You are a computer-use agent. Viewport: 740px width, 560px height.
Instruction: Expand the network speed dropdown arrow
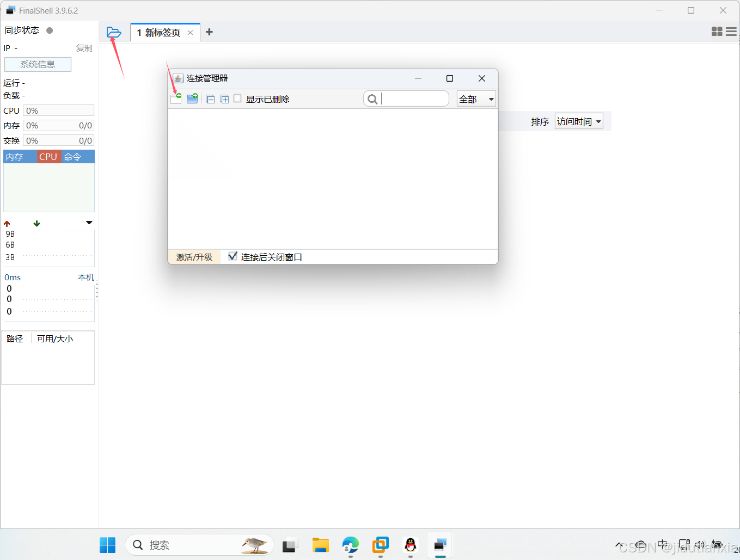tap(89, 223)
